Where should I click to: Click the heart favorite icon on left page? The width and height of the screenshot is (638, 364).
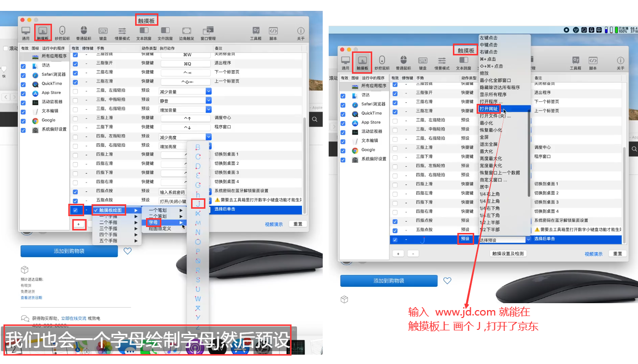[x=128, y=251]
